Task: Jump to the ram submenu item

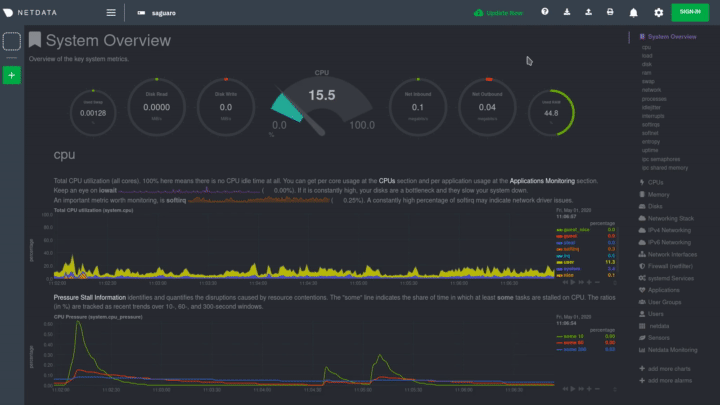Action: (x=647, y=73)
